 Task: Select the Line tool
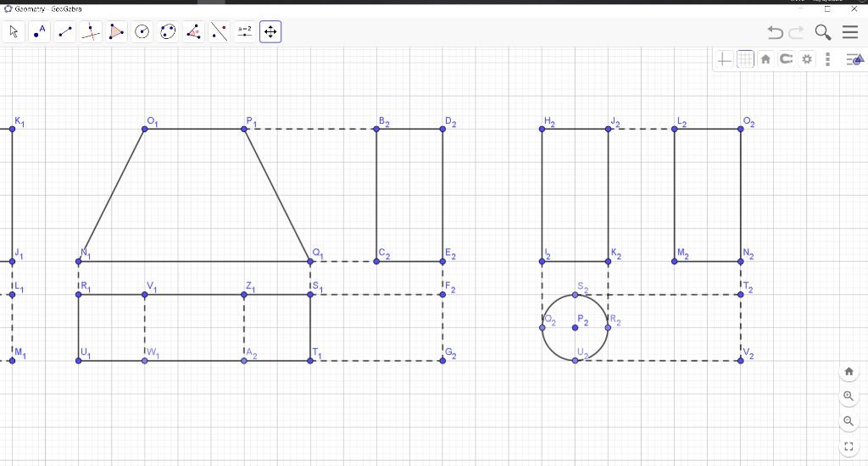[x=64, y=31]
